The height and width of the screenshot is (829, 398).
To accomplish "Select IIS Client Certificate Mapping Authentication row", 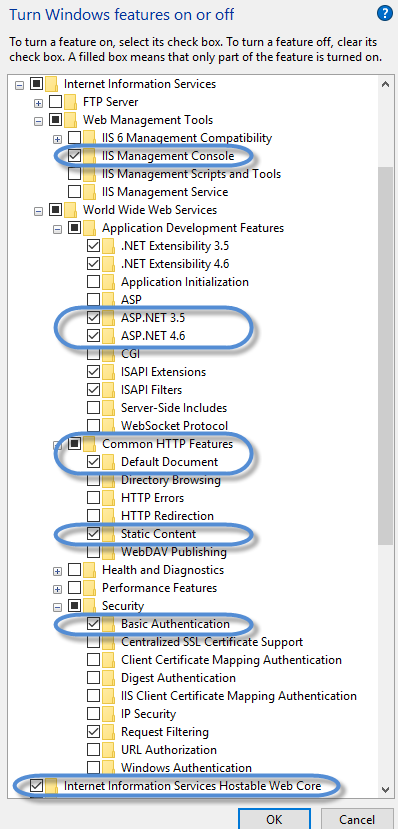I will pyautogui.click(x=239, y=695).
